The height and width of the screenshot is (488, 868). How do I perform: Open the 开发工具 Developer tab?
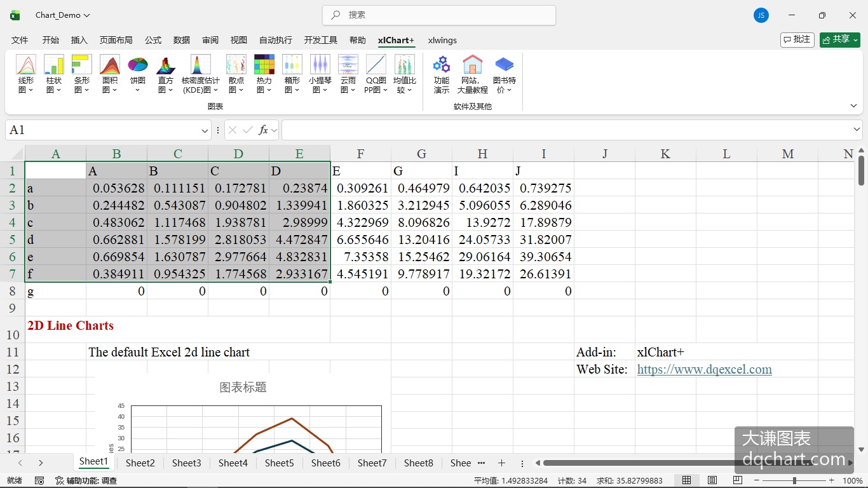(x=321, y=40)
